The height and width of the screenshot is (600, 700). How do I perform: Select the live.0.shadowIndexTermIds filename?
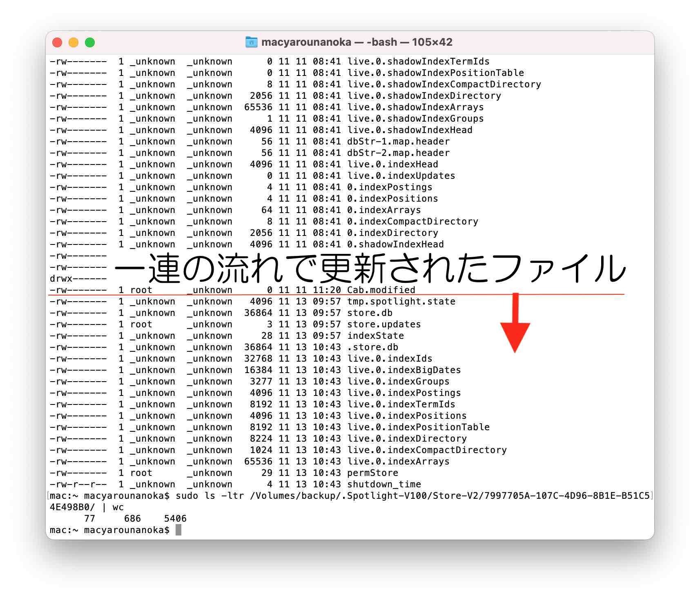pyautogui.click(x=418, y=61)
